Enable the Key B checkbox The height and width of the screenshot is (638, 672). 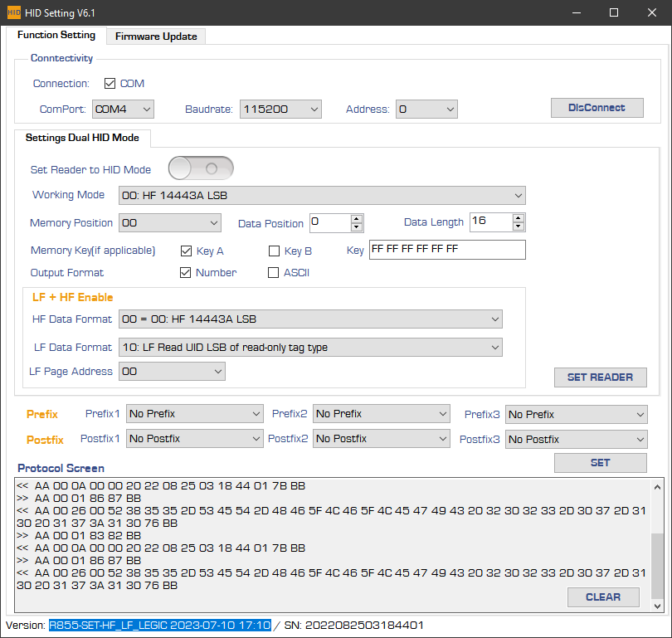pyautogui.click(x=275, y=251)
